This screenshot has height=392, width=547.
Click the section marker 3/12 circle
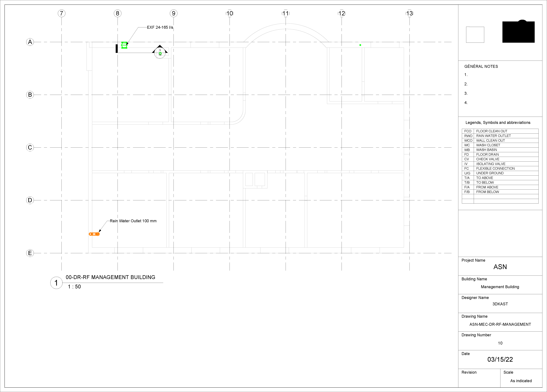[160, 53]
